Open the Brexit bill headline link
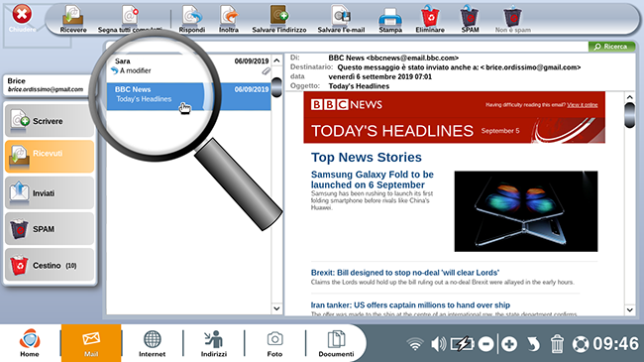Screen dimensions: 644x362 (x=405, y=273)
